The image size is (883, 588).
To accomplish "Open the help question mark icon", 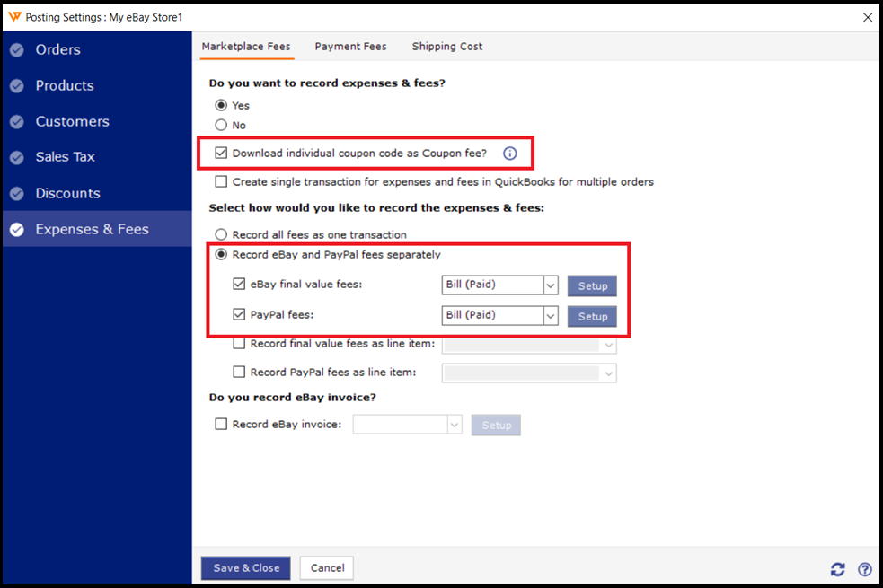I will point(865,569).
